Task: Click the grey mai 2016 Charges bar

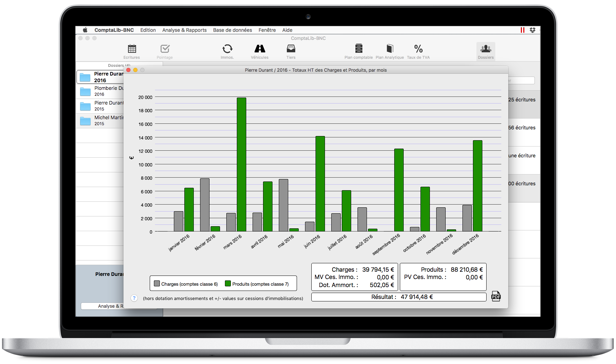Action: (x=283, y=205)
